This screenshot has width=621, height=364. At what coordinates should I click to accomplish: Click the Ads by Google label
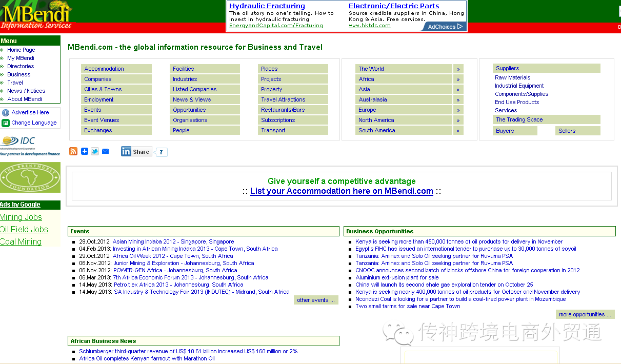tap(20, 205)
